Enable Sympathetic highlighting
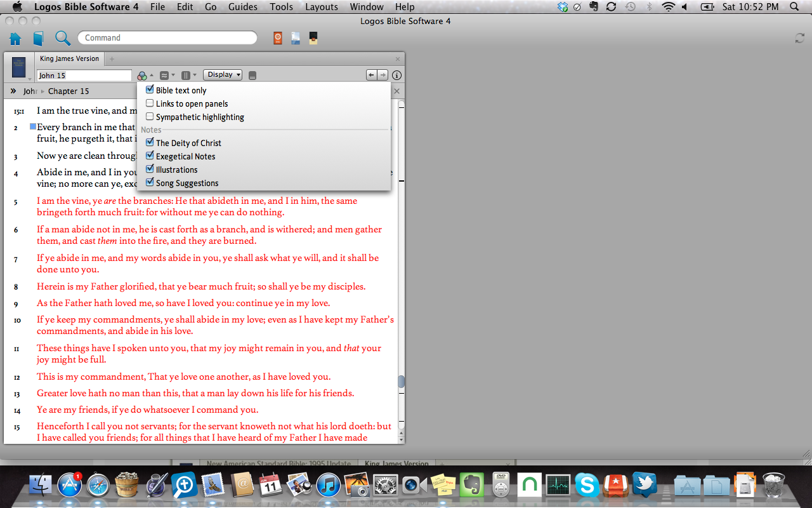The height and width of the screenshot is (508, 812). click(150, 117)
